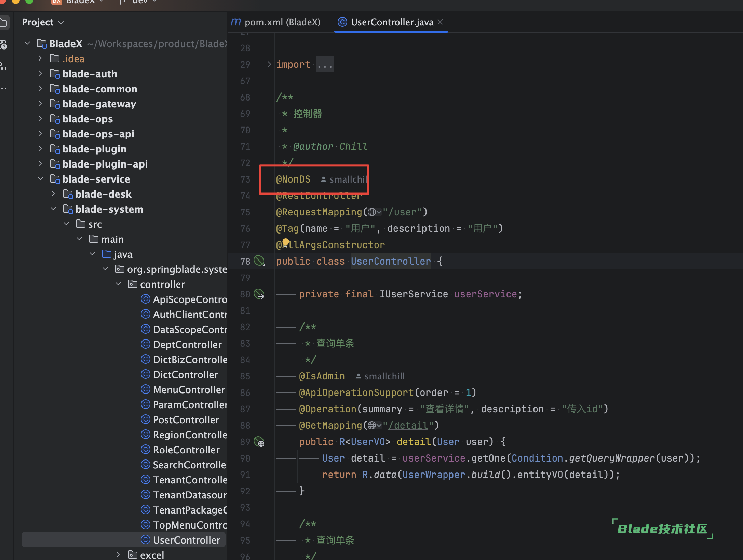743x560 pixels.
Task: Follow the "/user" mapping URL link
Action: tap(402, 212)
